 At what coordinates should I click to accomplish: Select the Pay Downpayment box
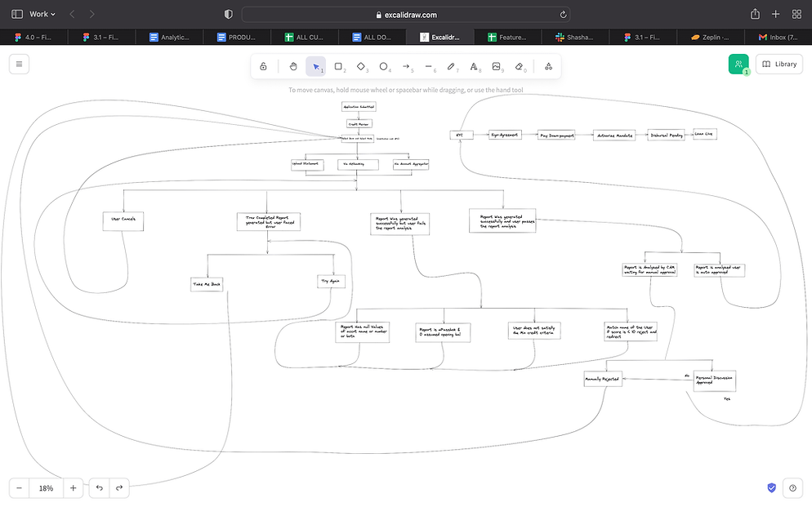point(556,135)
